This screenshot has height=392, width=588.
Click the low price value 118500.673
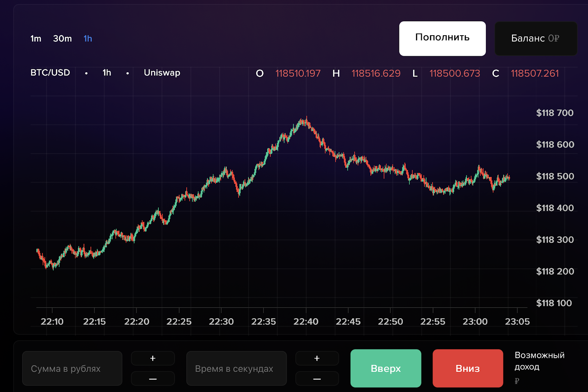pos(455,73)
